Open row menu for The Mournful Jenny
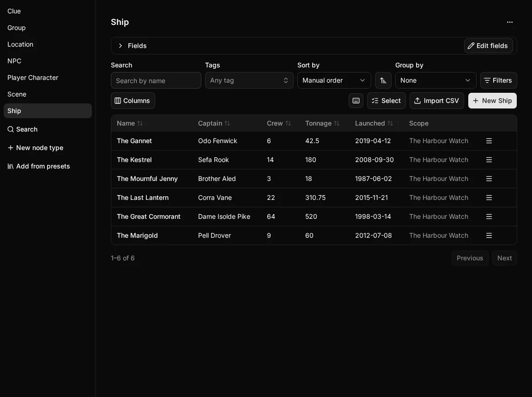This screenshot has height=397, width=532. click(489, 179)
